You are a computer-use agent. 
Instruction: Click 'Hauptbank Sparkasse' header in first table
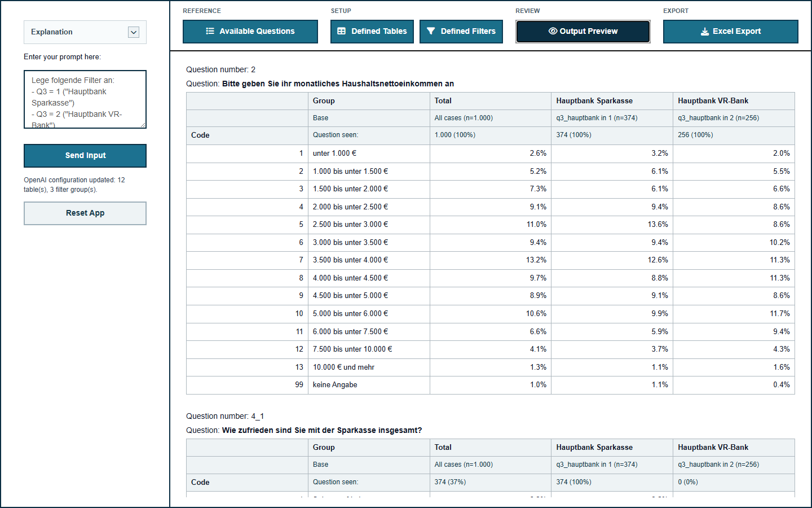[x=594, y=100]
